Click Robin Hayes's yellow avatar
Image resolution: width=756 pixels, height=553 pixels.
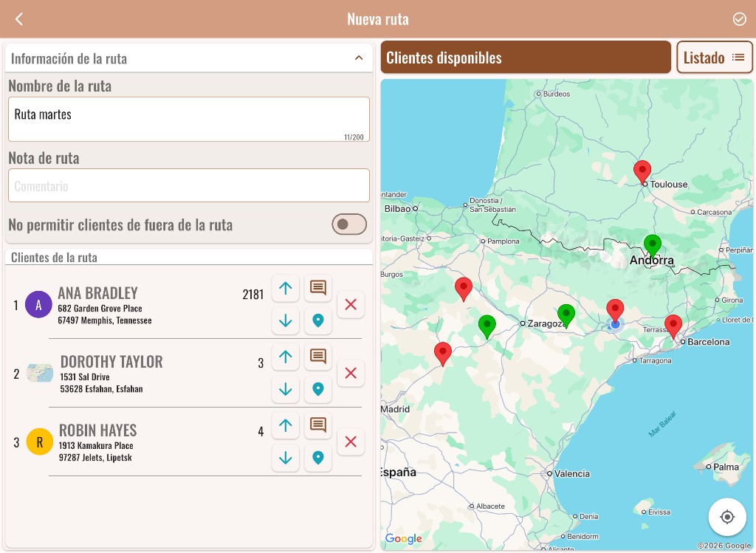click(40, 442)
